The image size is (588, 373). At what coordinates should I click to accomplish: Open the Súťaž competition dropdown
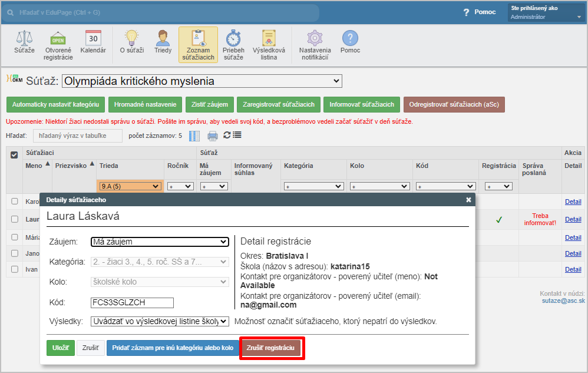[x=202, y=81]
